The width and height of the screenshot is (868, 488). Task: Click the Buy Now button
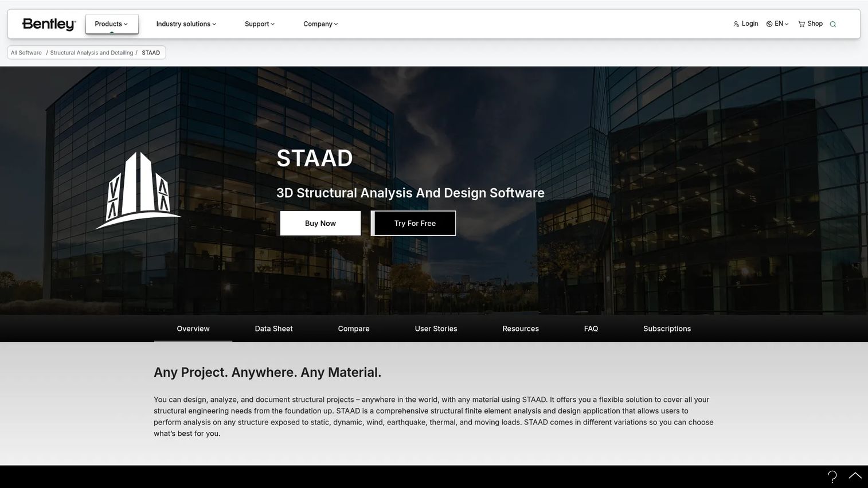click(320, 223)
